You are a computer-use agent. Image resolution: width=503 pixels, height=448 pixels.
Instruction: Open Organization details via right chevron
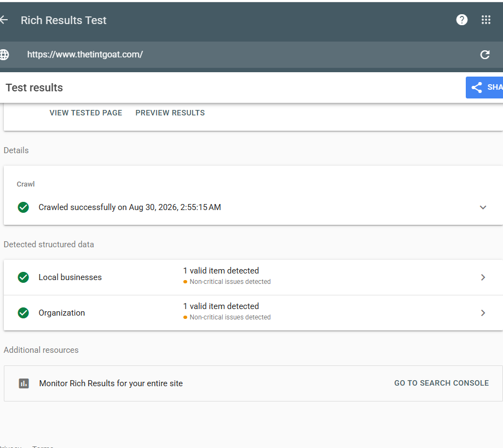(483, 313)
